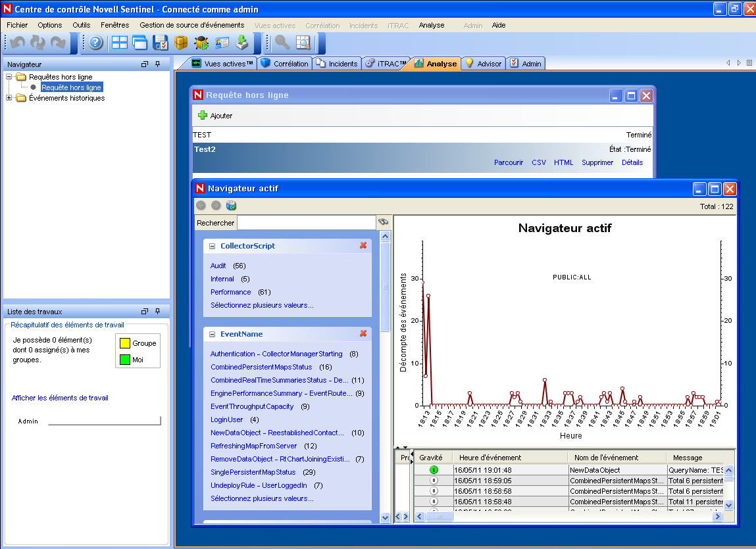This screenshot has width=756, height=549.
Task: Click the tile windows grid icon
Action: [120, 43]
